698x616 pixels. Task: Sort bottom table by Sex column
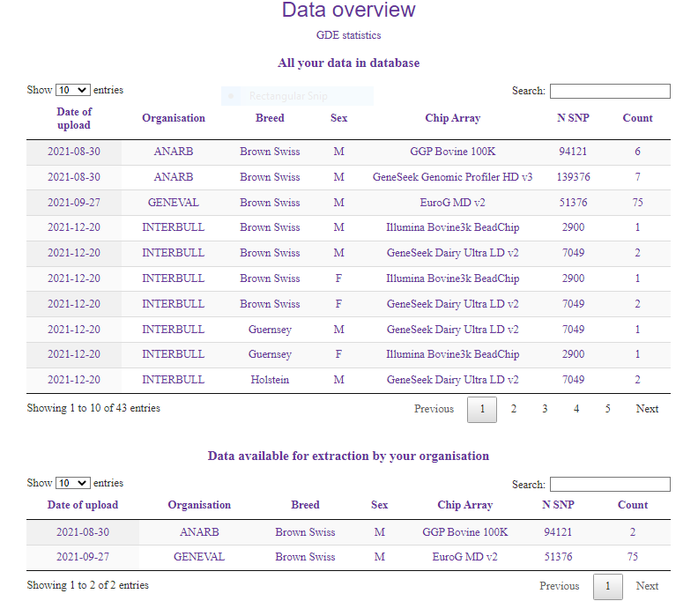379,505
